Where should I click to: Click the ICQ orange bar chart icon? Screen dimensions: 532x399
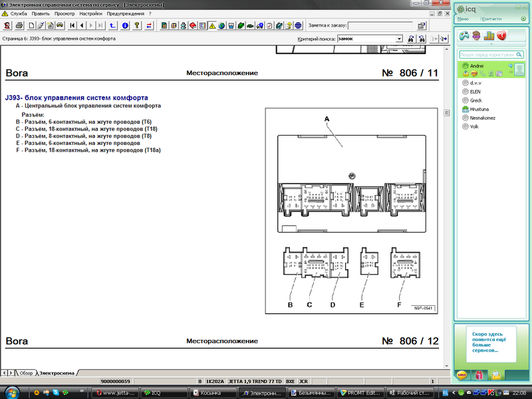pyautogui.click(x=489, y=35)
